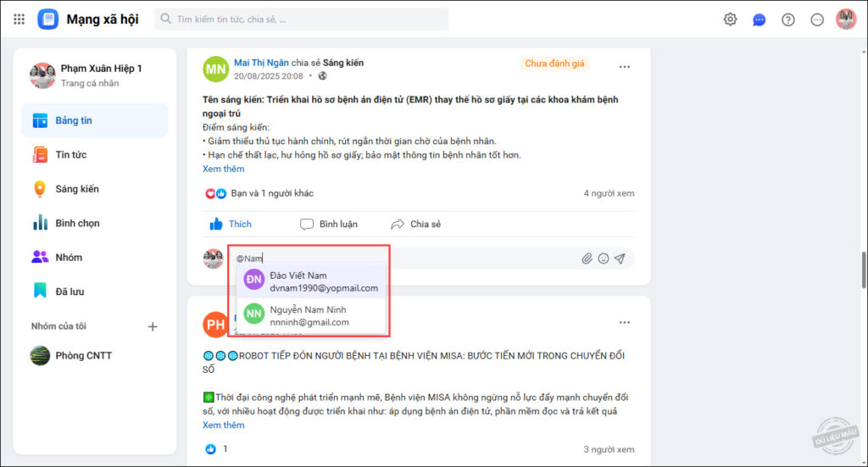
Task: Click the PH avatar on the second post
Action: coord(215,325)
